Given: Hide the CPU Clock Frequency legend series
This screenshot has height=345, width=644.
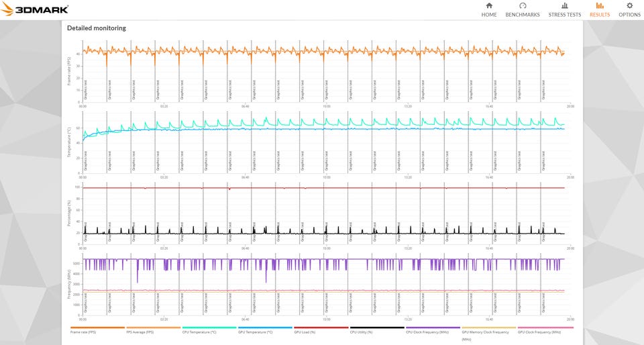Looking at the screenshot, I should click(x=427, y=332).
